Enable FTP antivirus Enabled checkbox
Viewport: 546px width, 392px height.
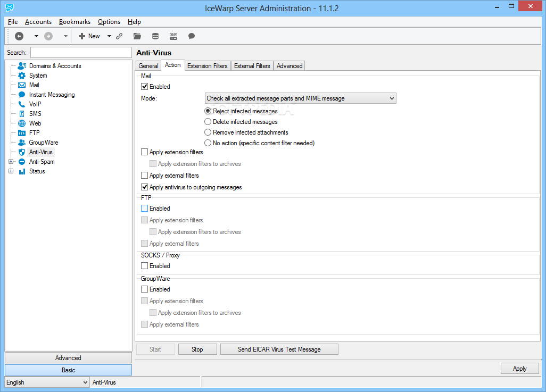(145, 208)
